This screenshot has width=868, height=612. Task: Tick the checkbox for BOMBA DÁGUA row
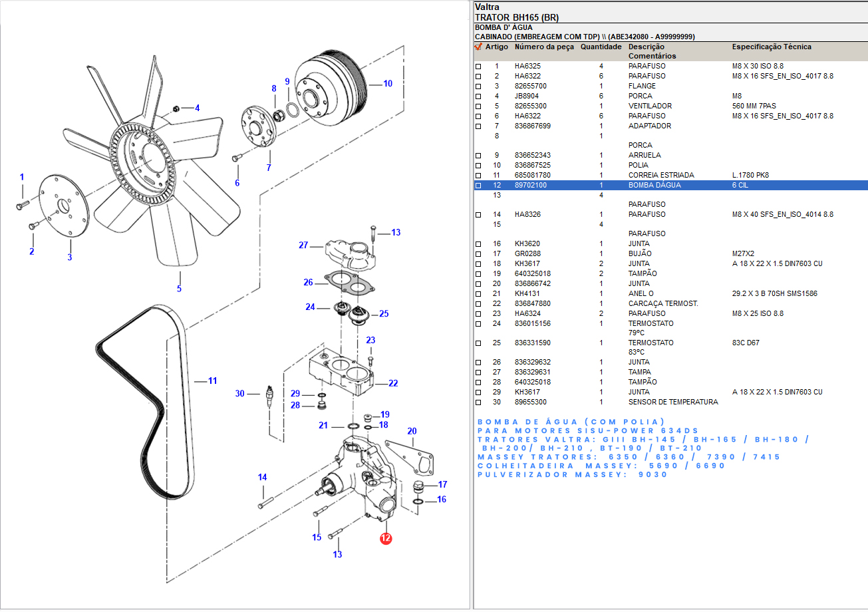478,186
